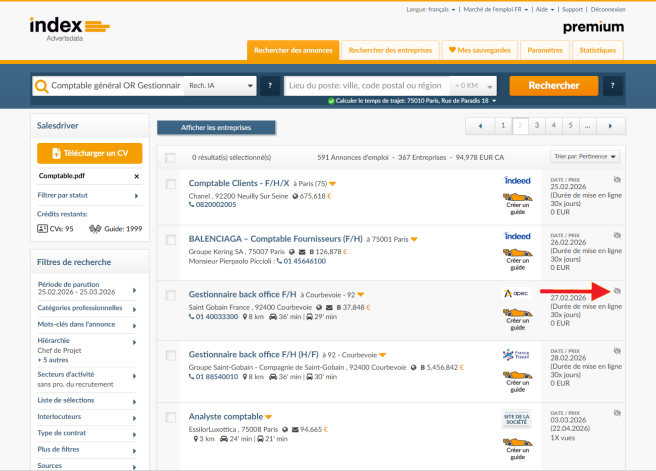Open the Rech. IA search mode dropdown
This screenshot has height=471, width=656.
(x=220, y=86)
